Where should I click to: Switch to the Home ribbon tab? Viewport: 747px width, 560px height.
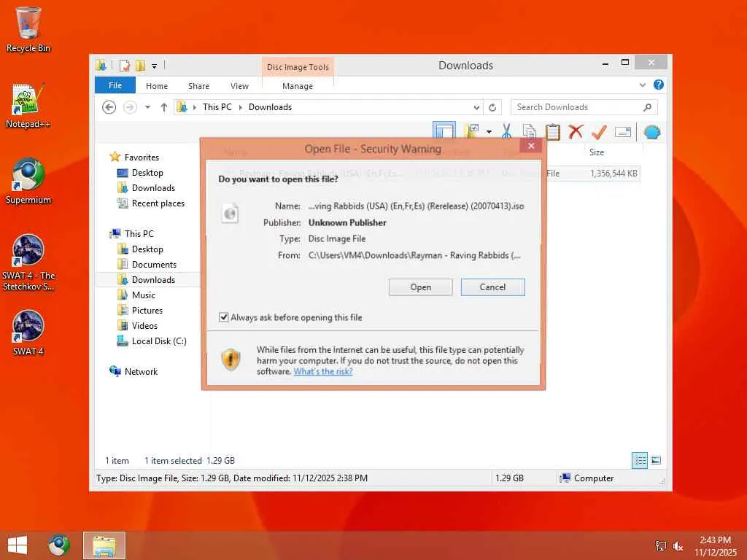click(157, 86)
